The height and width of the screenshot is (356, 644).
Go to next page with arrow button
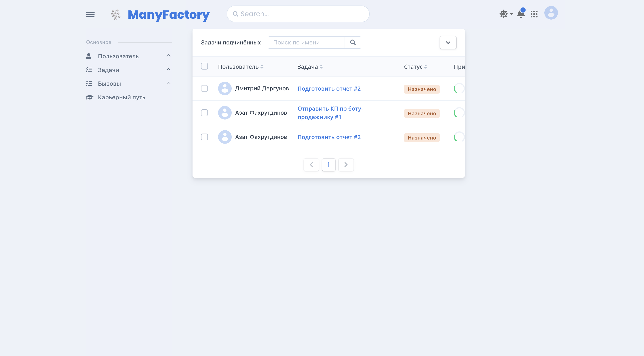point(346,165)
